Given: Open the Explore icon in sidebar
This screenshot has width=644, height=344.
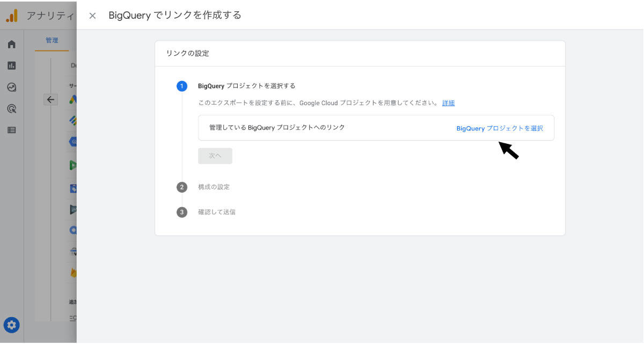Looking at the screenshot, I should click(x=11, y=87).
